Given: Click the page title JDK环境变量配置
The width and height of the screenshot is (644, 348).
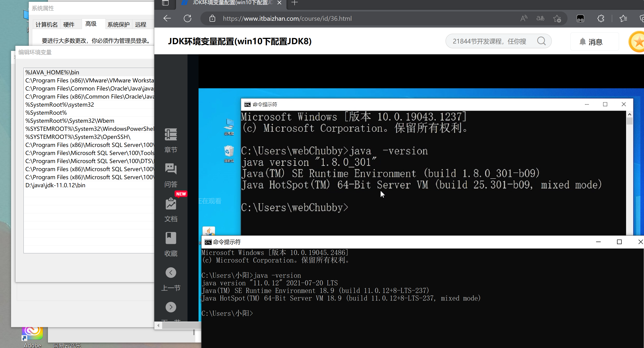Looking at the screenshot, I should coord(240,41).
